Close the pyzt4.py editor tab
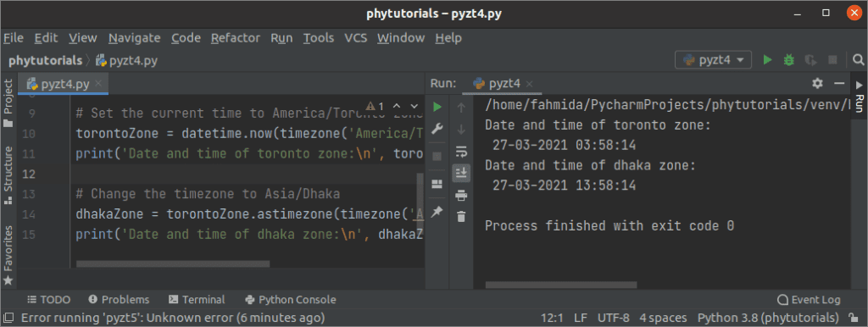Image resolution: width=868 pixels, height=327 pixels. coord(98,84)
